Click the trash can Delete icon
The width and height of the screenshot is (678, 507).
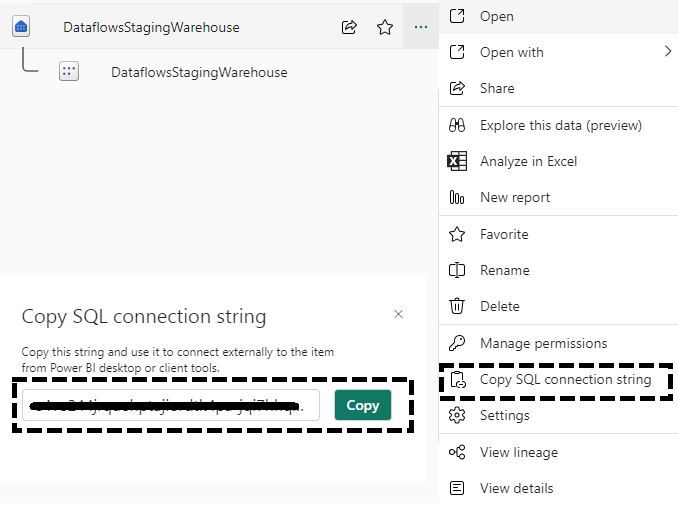pyautogui.click(x=457, y=306)
